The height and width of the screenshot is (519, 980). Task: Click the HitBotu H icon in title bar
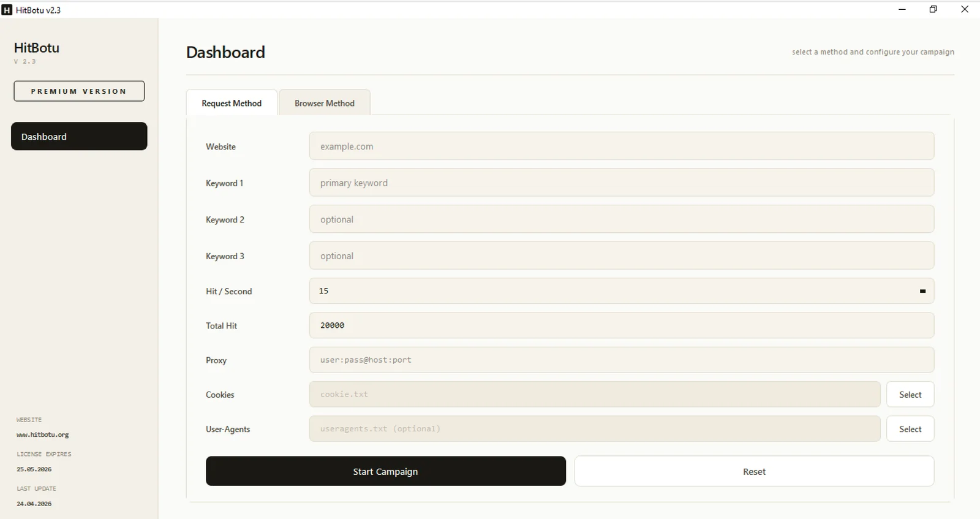pyautogui.click(x=7, y=10)
